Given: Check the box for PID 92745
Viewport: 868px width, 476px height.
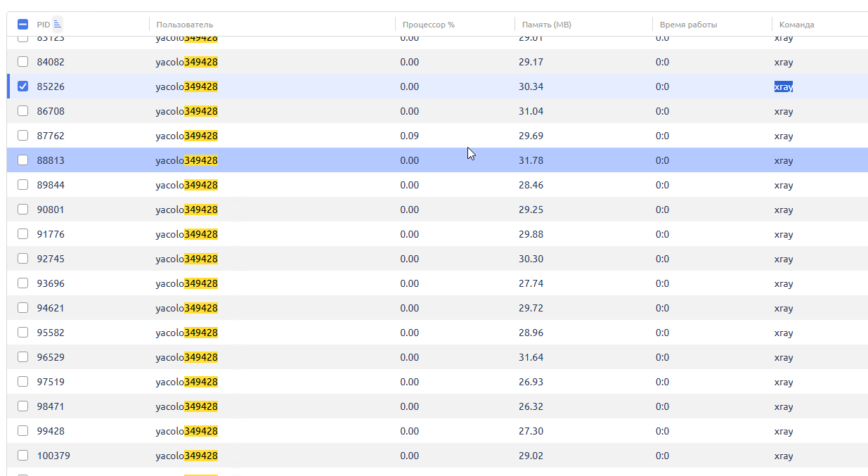Looking at the screenshot, I should [22, 259].
